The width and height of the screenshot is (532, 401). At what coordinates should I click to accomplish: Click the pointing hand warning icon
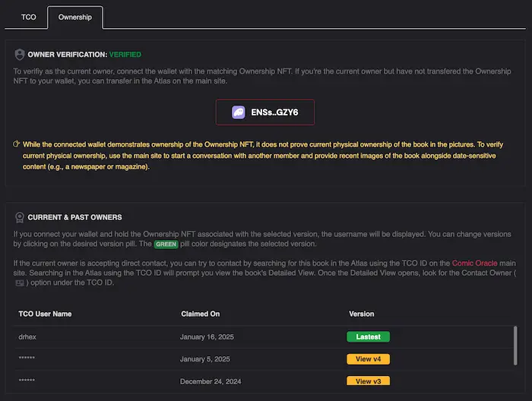click(x=17, y=144)
